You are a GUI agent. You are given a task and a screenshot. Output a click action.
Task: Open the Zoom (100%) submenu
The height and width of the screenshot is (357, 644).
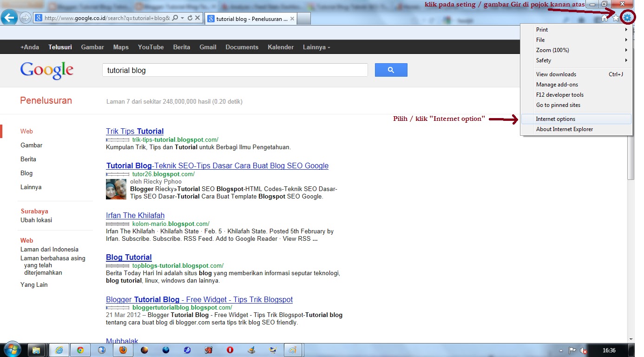577,50
